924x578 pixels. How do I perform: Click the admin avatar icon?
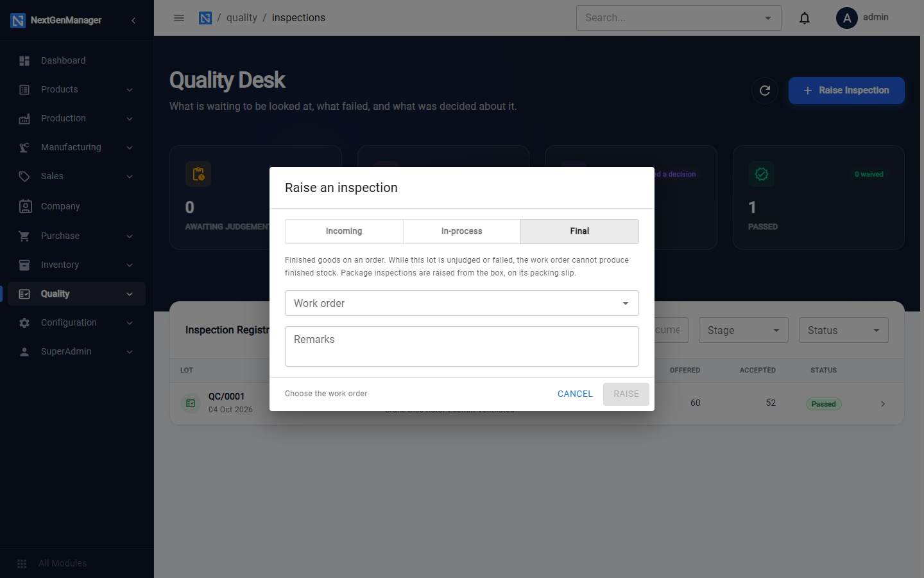(847, 18)
